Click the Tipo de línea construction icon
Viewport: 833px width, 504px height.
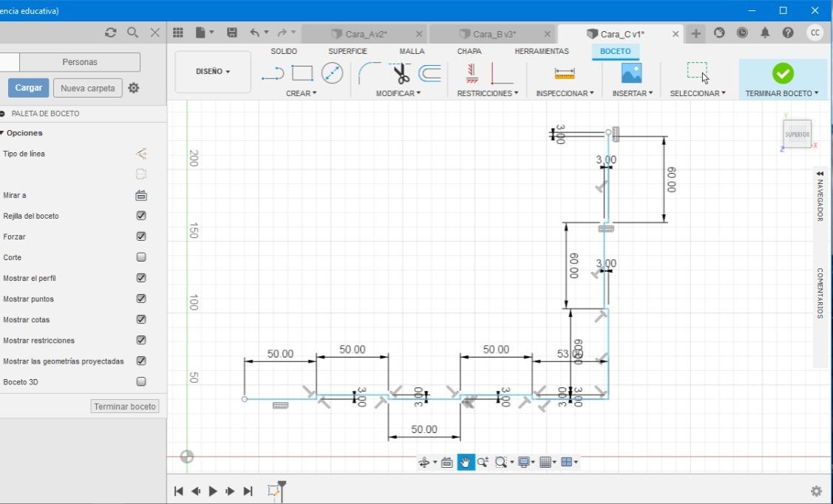[140, 154]
